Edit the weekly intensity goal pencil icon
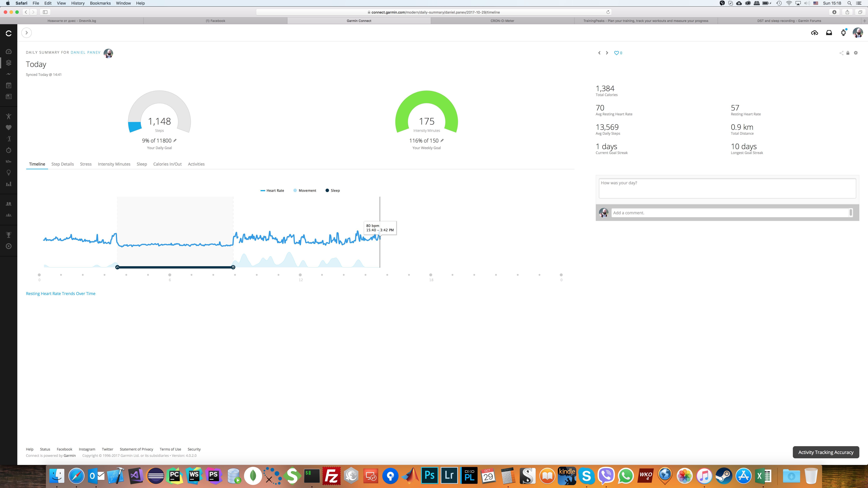The height and width of the screenshot is (488, 868). 442,140
